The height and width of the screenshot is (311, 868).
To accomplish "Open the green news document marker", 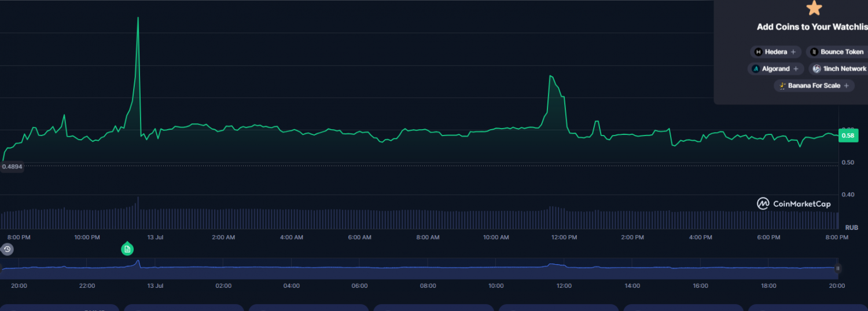I will [x=127, y=249].
